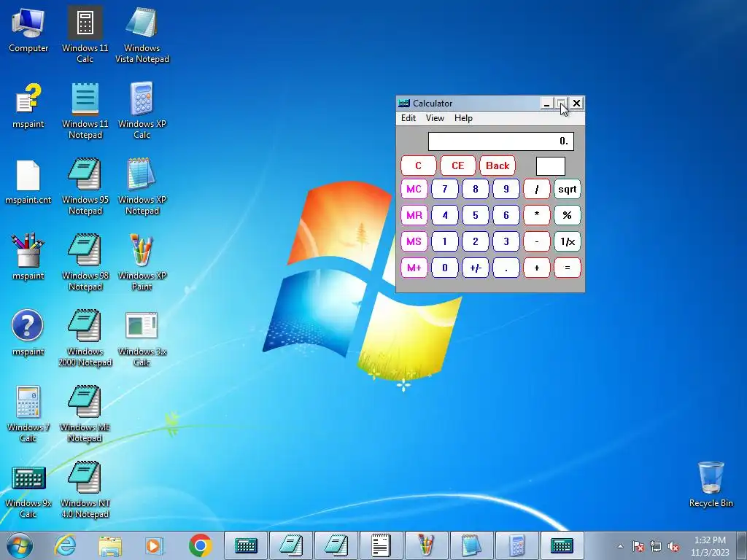Click digit 8 on the Calculator
This screenshot has height=560, width=747.
[x=476, y=189]
